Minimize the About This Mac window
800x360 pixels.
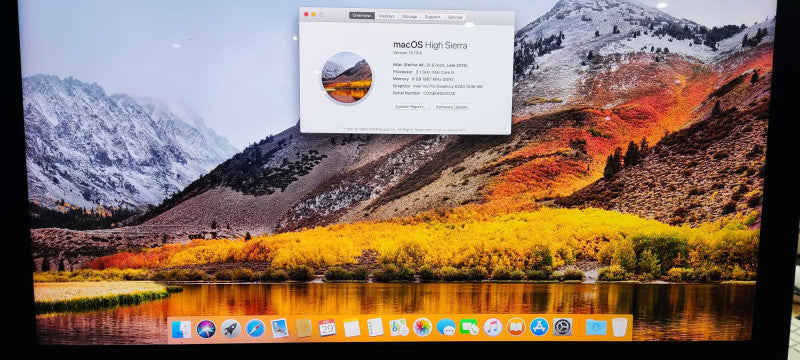click(314, 14)
